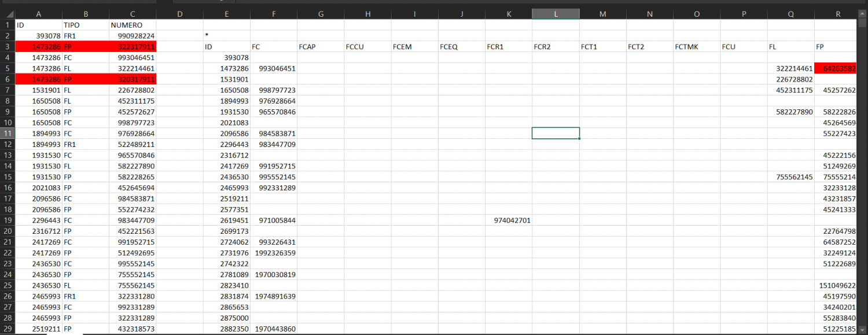
Task: Click the 'FCU' header cell
Action: pos(744,47)
